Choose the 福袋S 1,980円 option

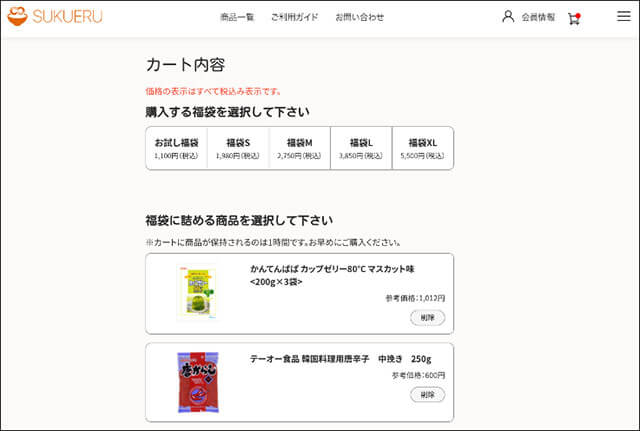[x=238, y=148]
